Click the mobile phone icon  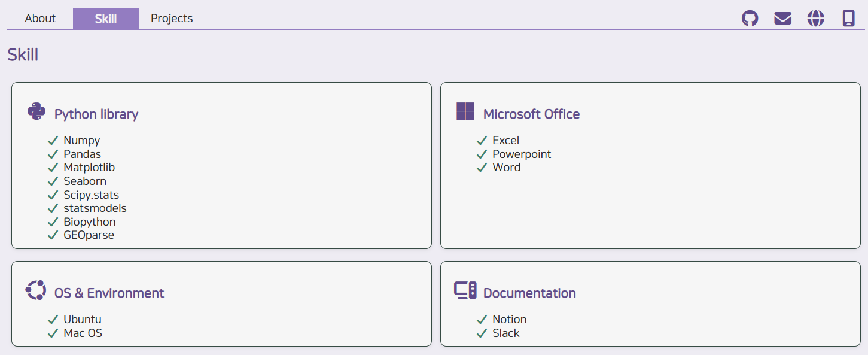[x=848, y=18]
